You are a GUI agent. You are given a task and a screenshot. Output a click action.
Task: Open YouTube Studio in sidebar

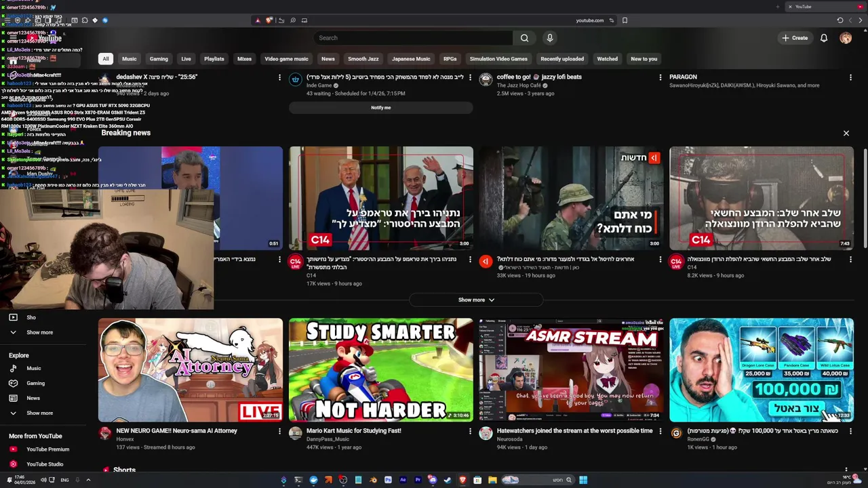pos(45,464)
